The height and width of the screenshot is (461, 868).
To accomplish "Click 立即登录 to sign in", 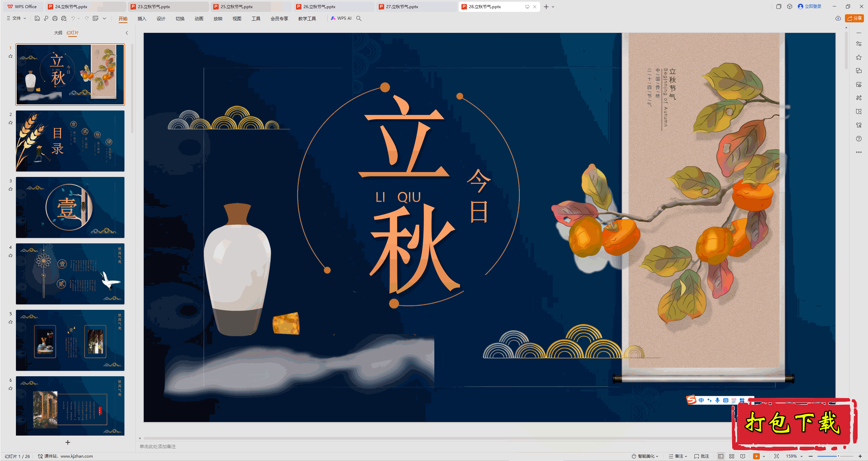I will click(x=810, y=6).
